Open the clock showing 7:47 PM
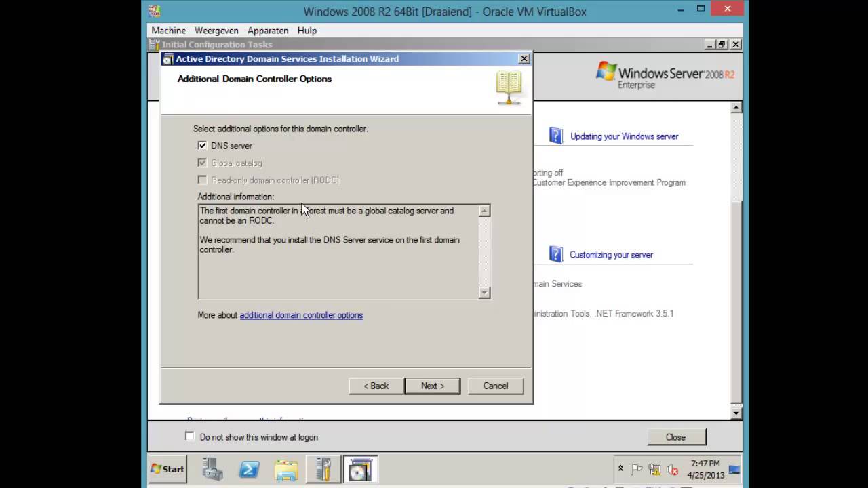This screenshot has width=868, height=488. pyautogui.click(x=705, y=464)
